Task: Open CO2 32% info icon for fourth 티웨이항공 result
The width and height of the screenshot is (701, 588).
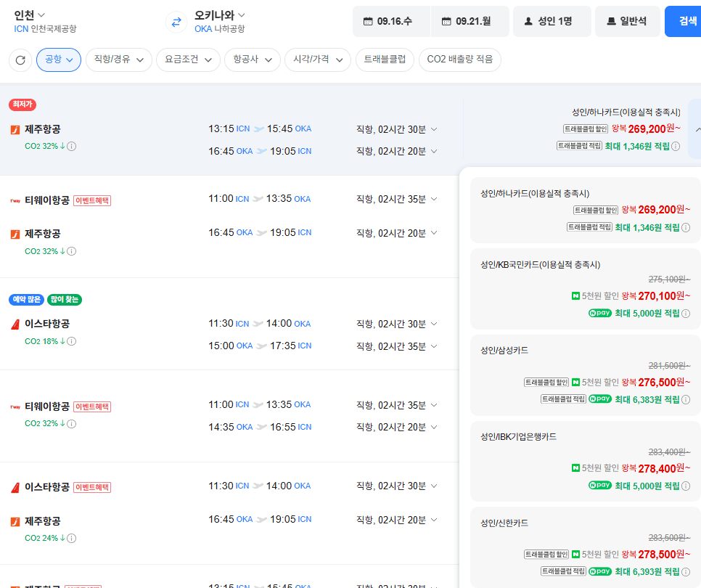Action: [x=72, y=423]
